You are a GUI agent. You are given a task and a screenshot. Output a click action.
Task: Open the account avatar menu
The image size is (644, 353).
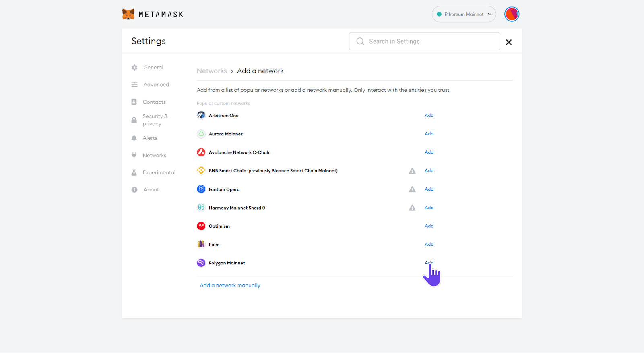pyautogui.click(x=512, y=14)
